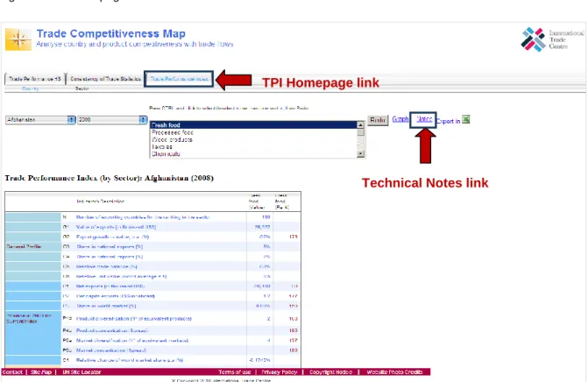Viewport: 588px width, 382px height.
Task: Open the Trade Competitiveness Map title link
Action: click(111, 34)
